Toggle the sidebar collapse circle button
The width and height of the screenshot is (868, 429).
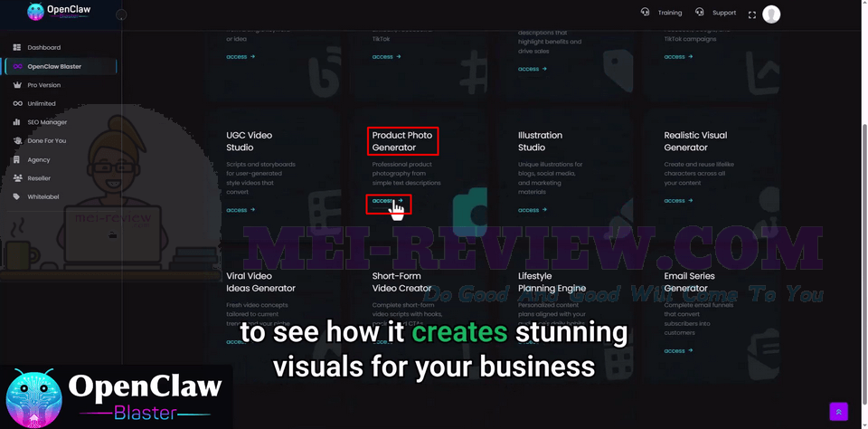pos(121,15)
